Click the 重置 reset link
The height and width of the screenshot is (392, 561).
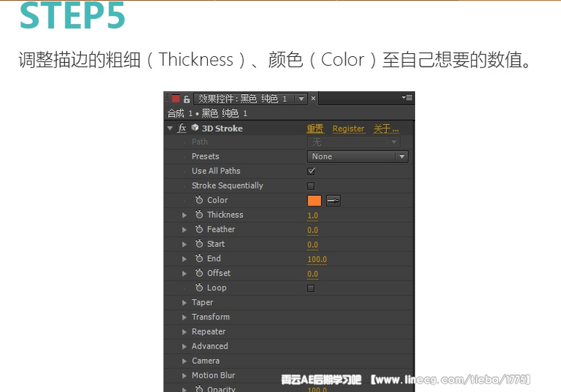tap(315, 129)
